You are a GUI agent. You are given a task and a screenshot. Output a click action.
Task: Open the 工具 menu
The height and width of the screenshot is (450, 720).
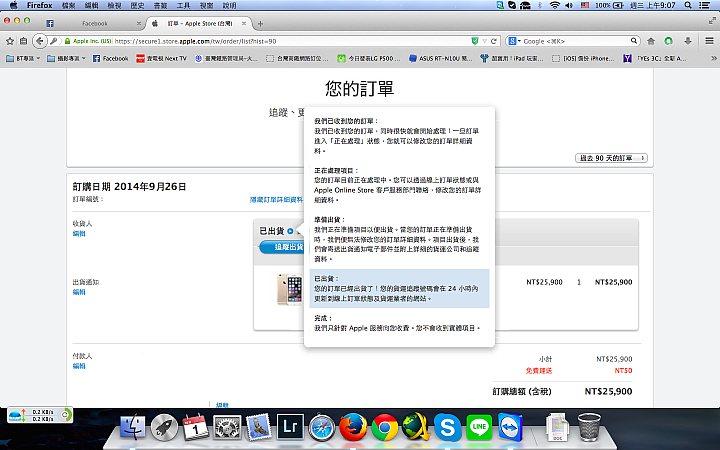[183, 5]
